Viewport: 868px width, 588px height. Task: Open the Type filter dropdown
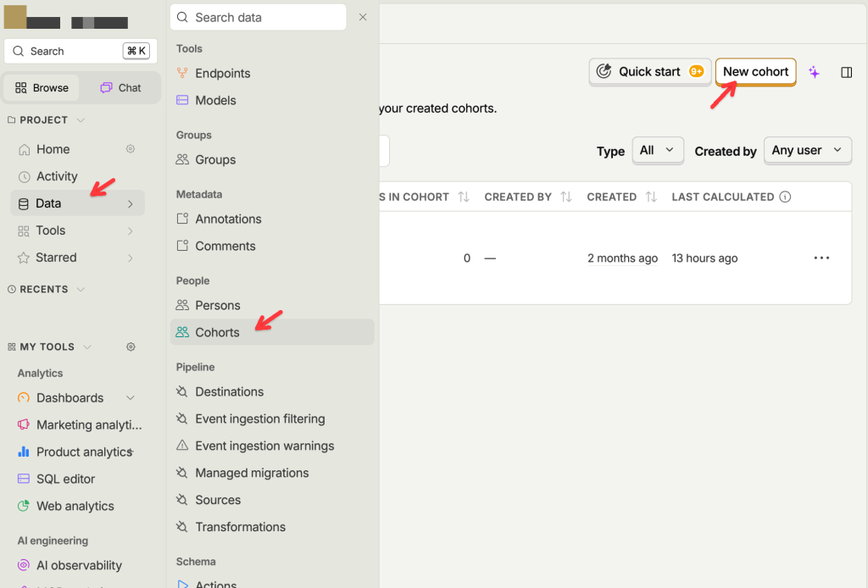pos(658,151)
